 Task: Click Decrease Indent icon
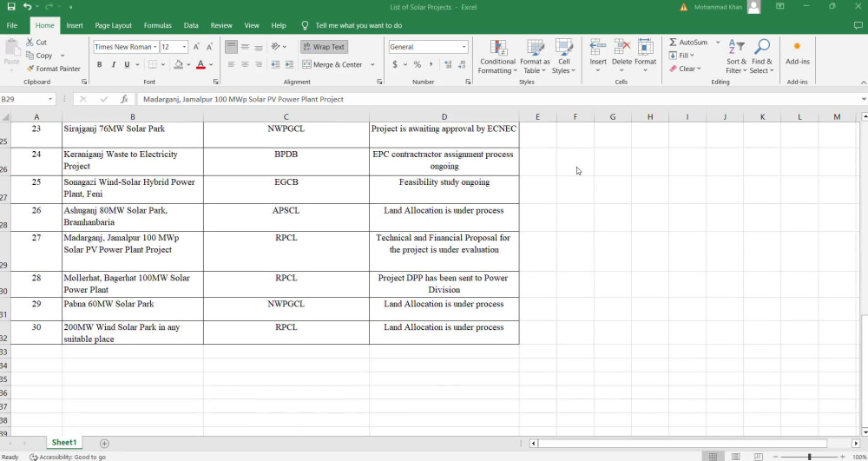(x=275, y=65)
